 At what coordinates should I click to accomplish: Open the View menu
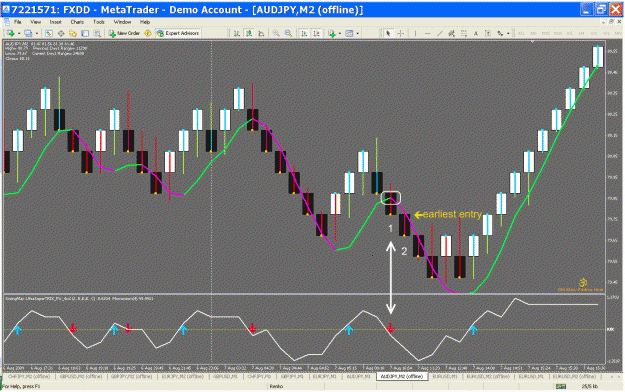pyautogui.click(x=35, y=22)
